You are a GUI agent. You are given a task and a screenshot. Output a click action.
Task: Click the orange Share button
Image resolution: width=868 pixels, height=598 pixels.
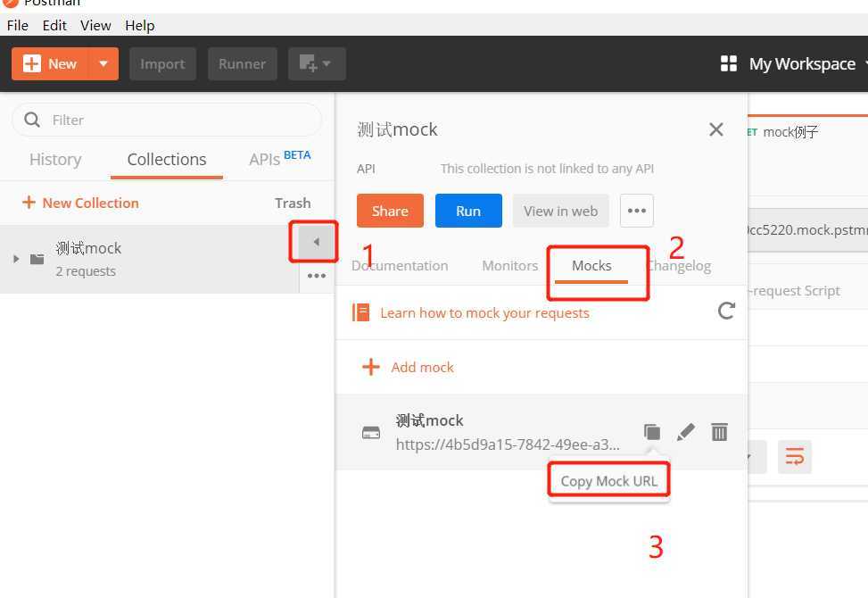tap(390, 211)
